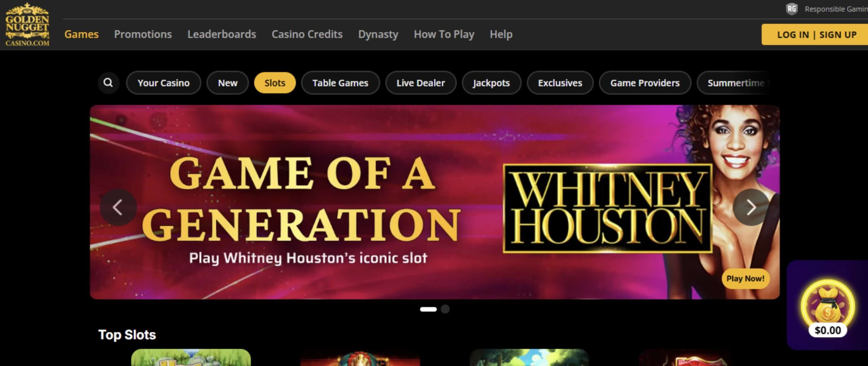Select the Jackpots category
This screenshot has width=868, height=366.
click(492, 83)
